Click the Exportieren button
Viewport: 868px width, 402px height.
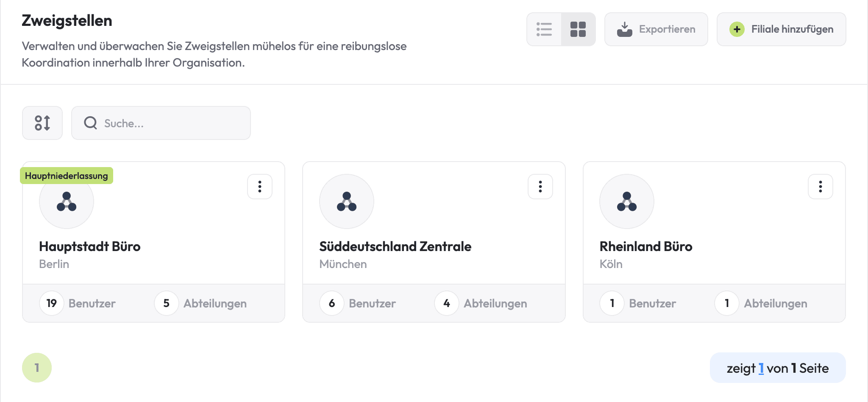point(656,29)
